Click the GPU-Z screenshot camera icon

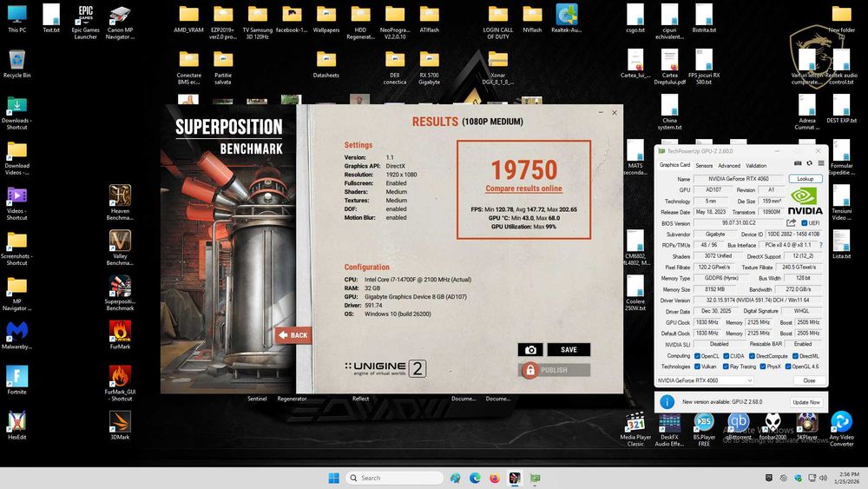(x=798, y=163)
